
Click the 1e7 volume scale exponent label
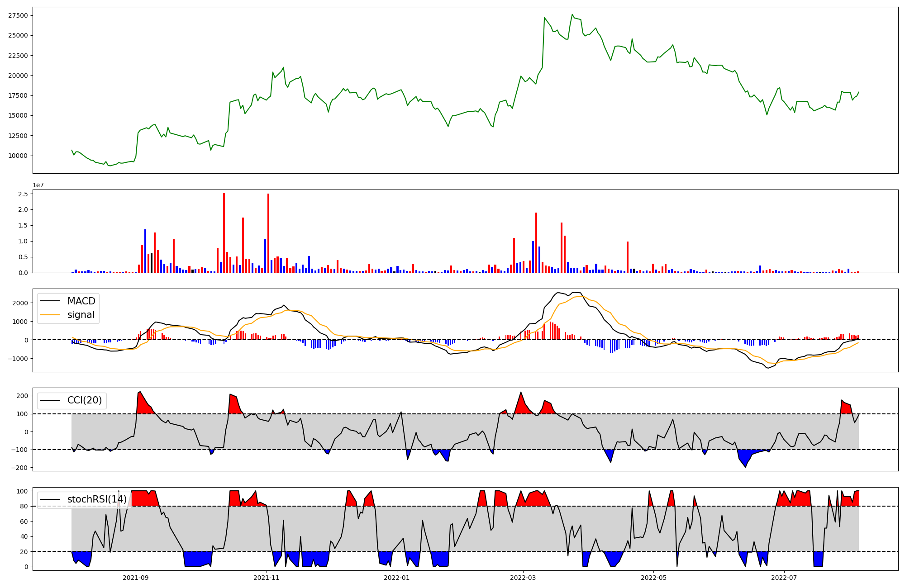pos(38,185)
